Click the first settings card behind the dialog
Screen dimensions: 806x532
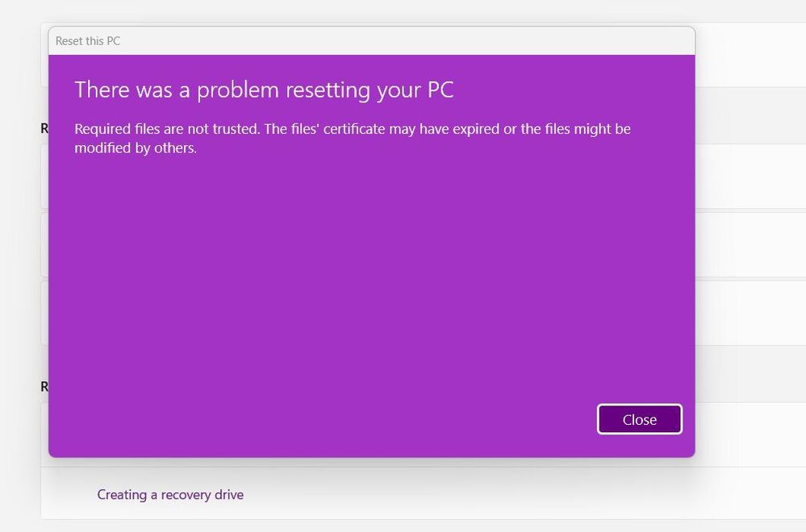point(750,55)
